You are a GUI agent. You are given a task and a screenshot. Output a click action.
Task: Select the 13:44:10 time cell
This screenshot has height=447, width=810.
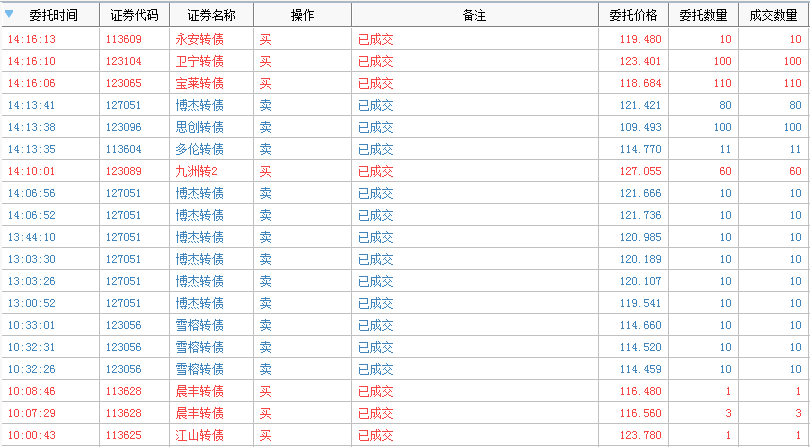coord(32,237)
